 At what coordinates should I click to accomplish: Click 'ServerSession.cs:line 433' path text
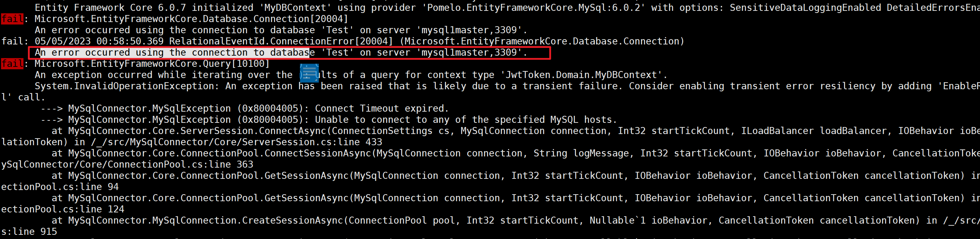coord(312,142)
